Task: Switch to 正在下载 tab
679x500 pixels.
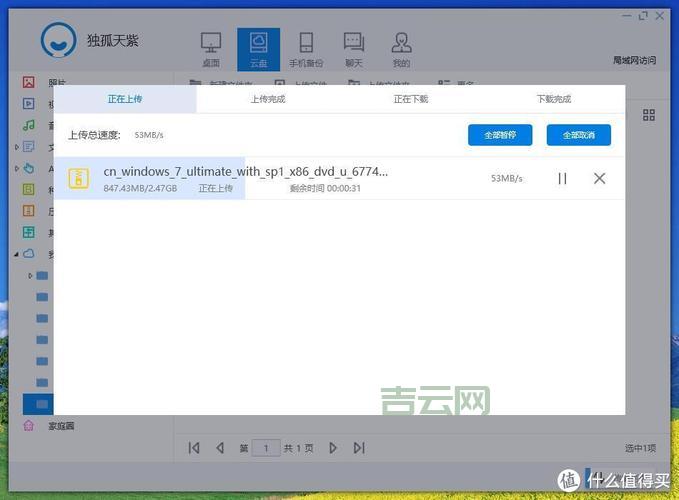Action: coord(411,99)
